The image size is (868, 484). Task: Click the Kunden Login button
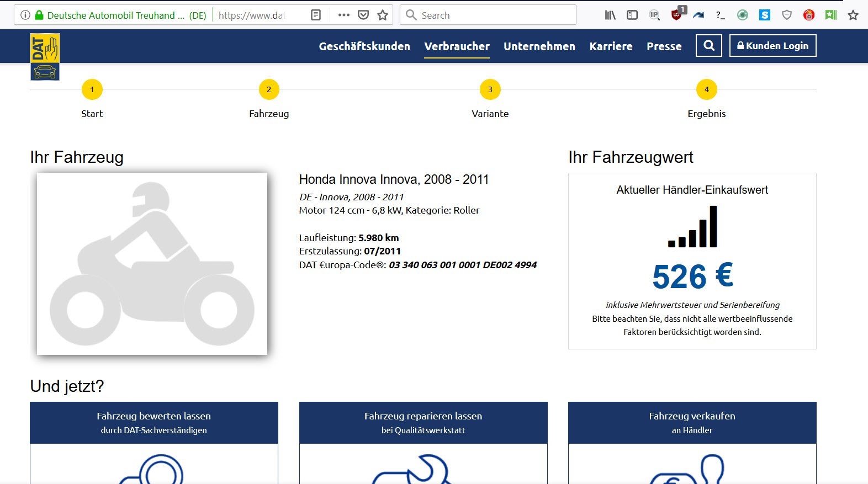tap(772, 46)
